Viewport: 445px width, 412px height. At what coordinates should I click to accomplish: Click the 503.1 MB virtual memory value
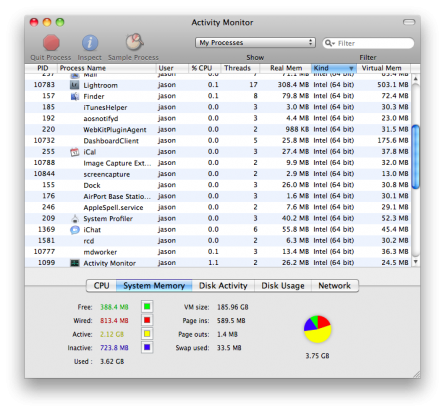[393, 85]
